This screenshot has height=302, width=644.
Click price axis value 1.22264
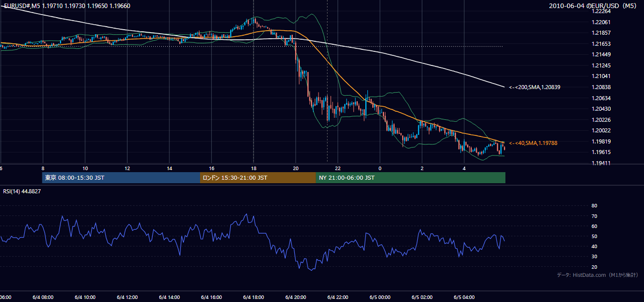(x=601, y=11)
